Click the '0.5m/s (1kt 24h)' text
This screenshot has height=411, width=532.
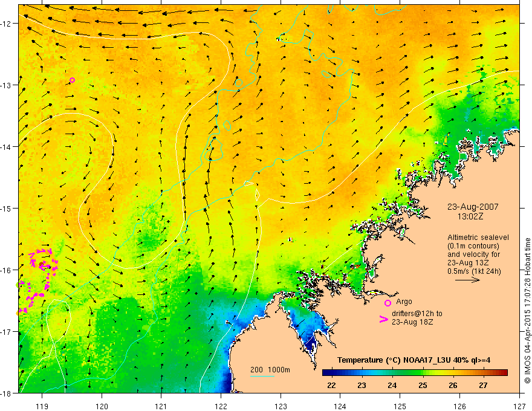click(x=475, y=271)
